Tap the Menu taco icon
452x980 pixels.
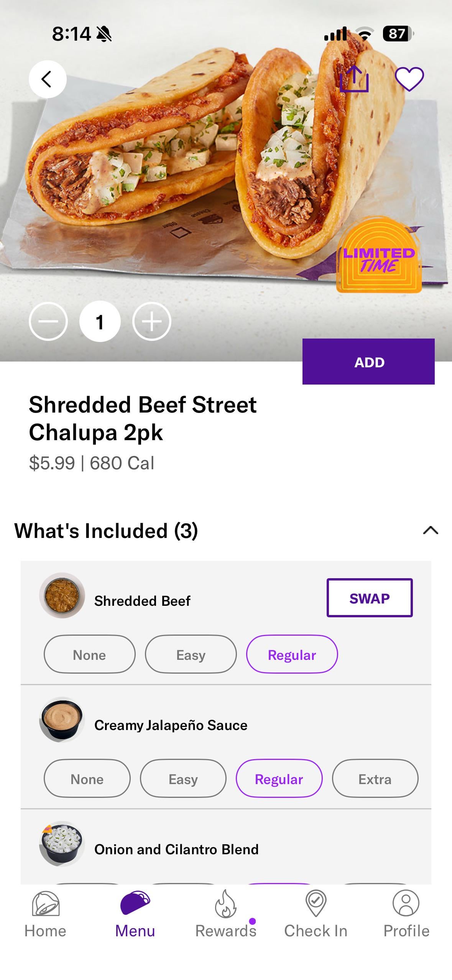pos(135,903)
